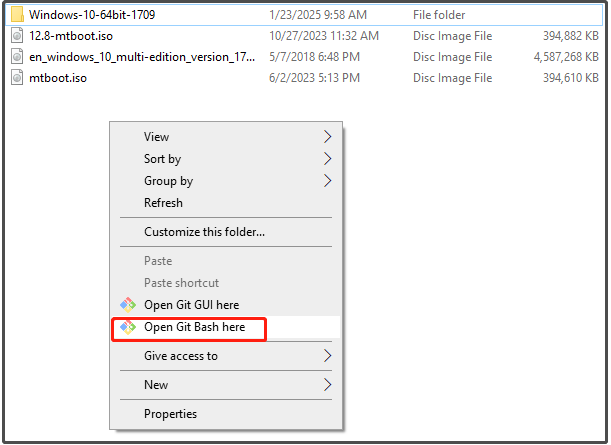The image size is (611, 445).
Task: Click the en_windows_10_multi-edition disc image icon
Action: click(17, 57)
